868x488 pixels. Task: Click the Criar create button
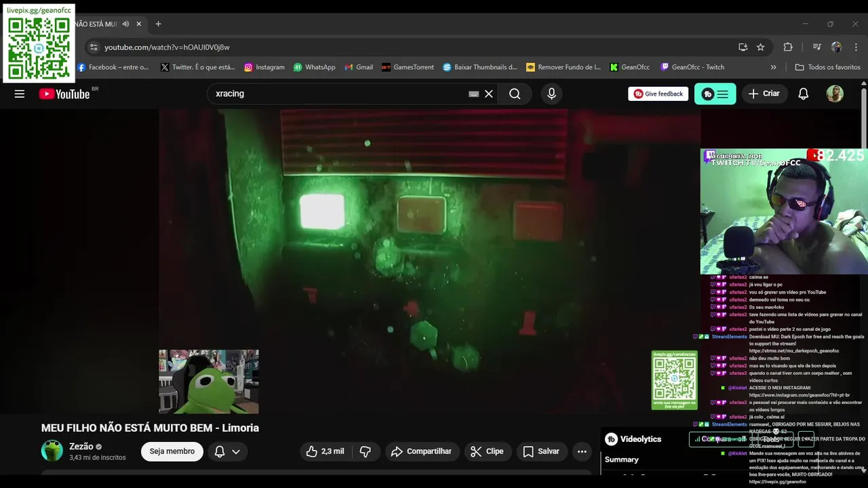tap(764, 94)
